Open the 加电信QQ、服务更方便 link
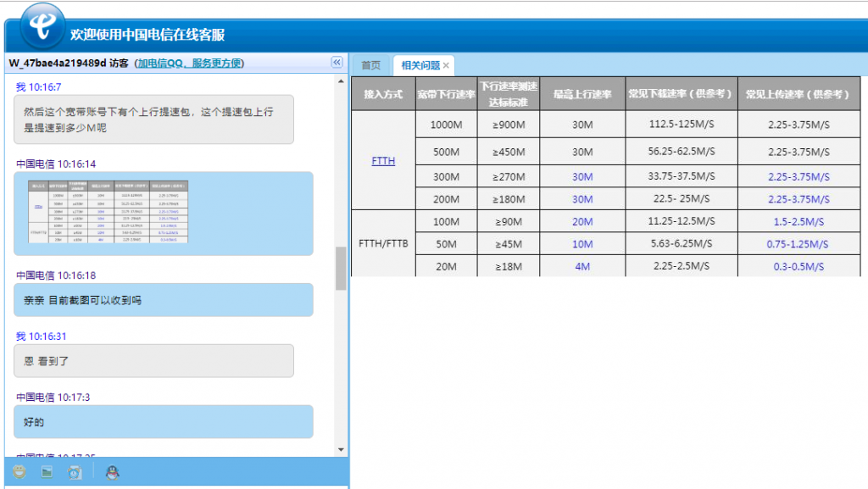 tap(189, 63)
